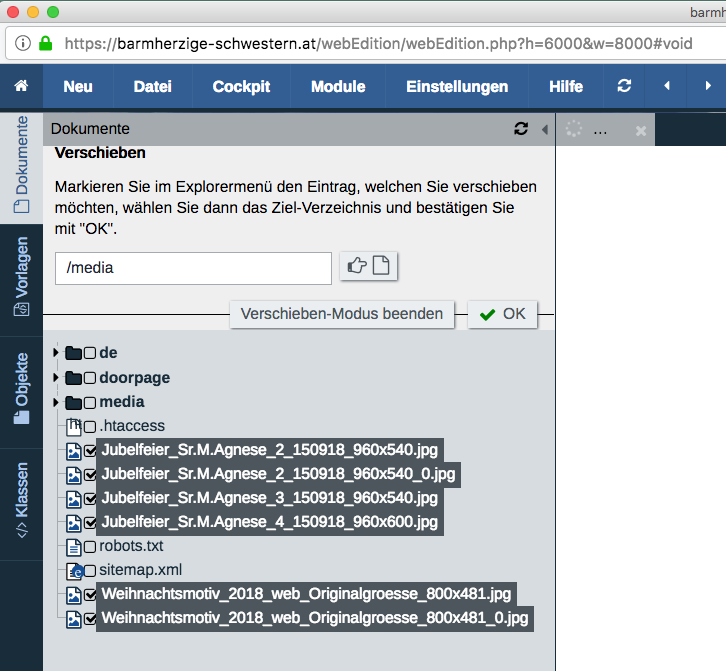
Task: Click the /media target directory field
Action: (193, 268)
